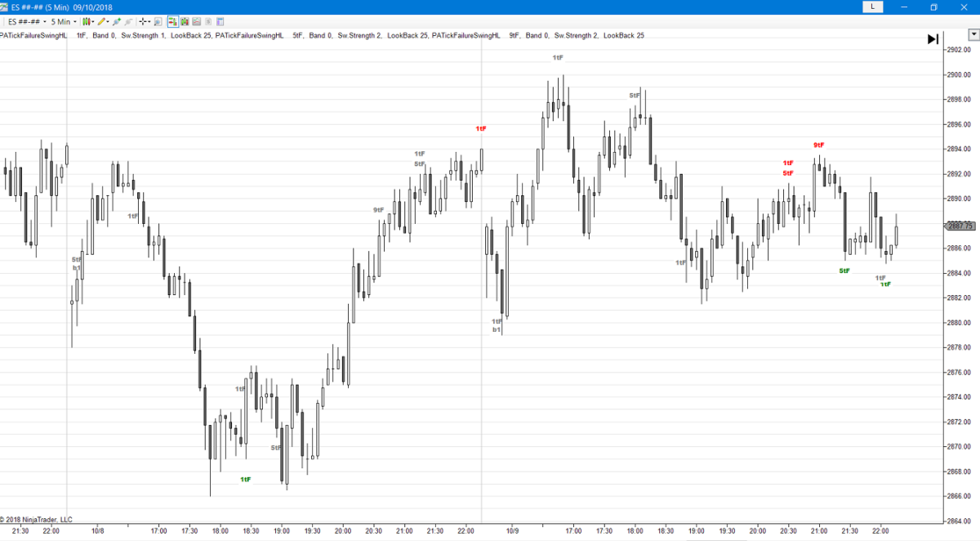Maximize the chart window
The height and width of the screenshot is (541, 980).
[x=933, y=7]
